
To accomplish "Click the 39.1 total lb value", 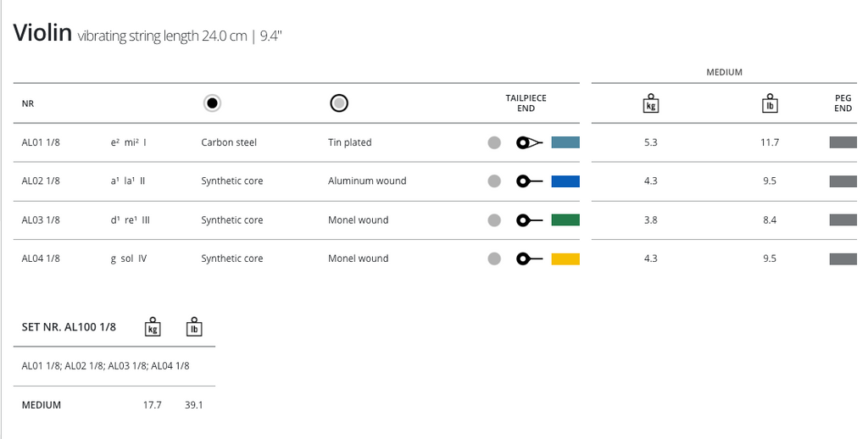I will coord(194,405).
